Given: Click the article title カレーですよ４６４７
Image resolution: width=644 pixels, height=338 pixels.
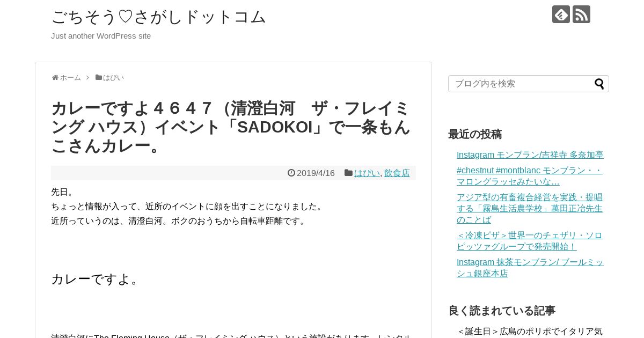Looking at the screenshot, I should (231, 127).
